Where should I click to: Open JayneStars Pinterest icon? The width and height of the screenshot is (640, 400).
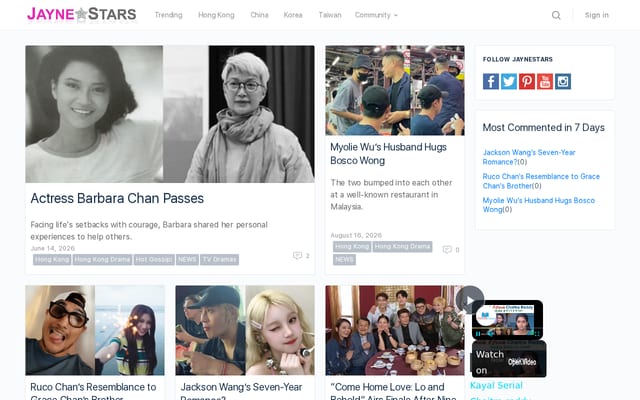pos(527,81)
